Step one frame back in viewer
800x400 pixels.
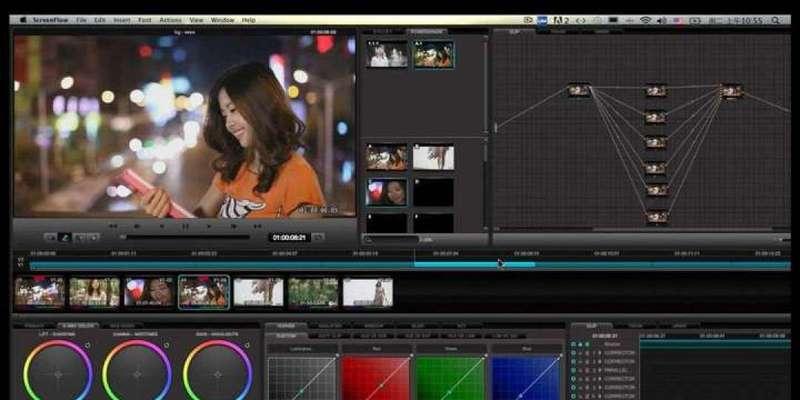[137, 226]
